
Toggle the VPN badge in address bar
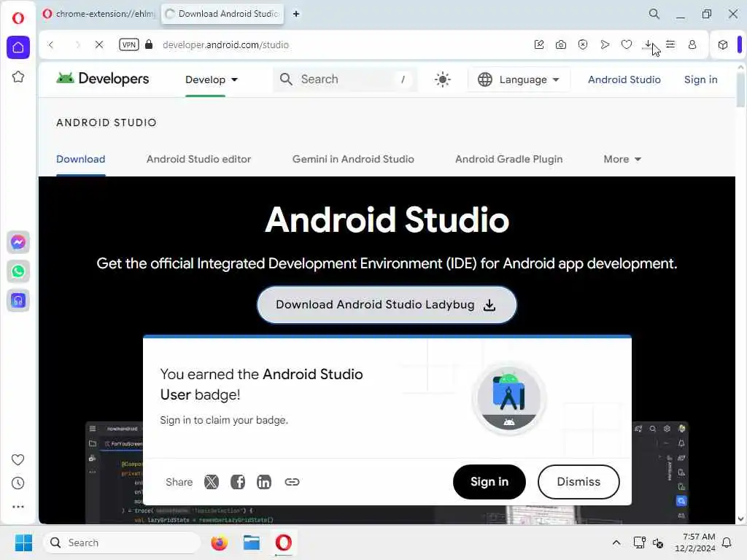pyautogui.click(x=128, y=44)
